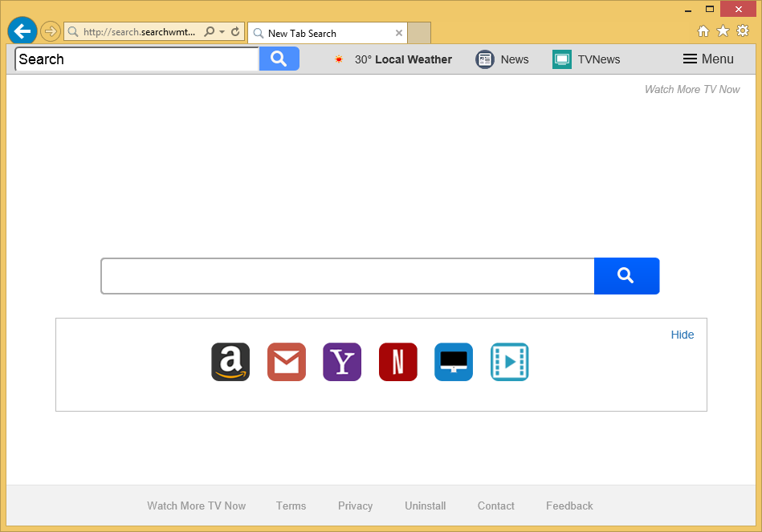762x532 pixels.
Task: Click the Refresh page icon
Action: (x=235, y=32)
